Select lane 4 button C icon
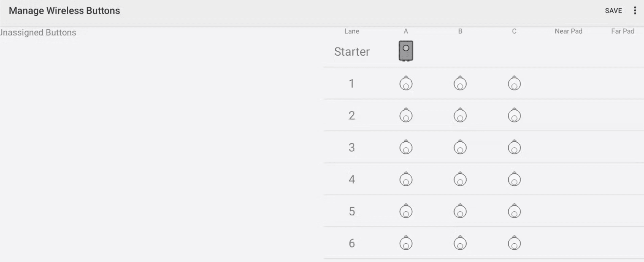 514,179
